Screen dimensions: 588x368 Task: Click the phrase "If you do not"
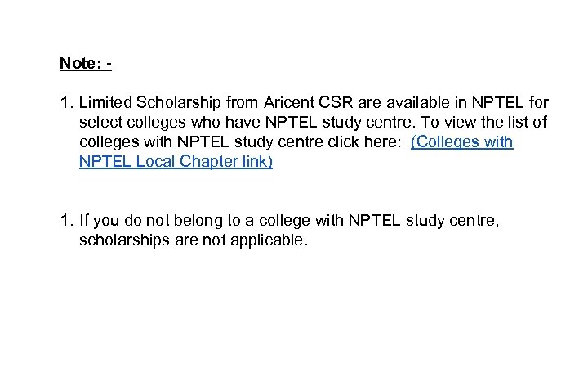tap(126, 221)
